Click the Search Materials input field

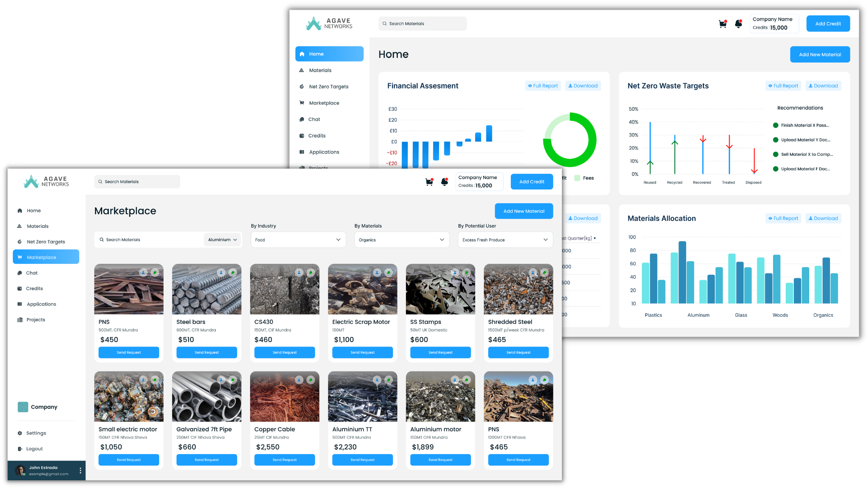(137, 181)
